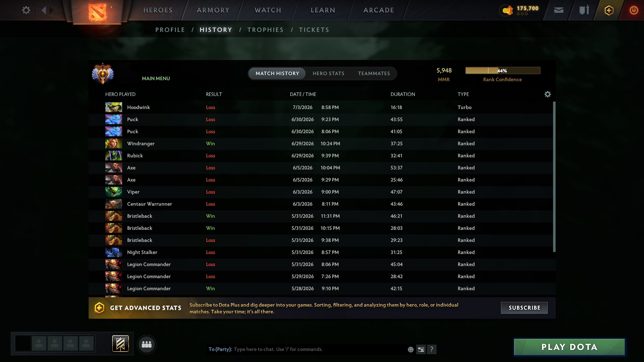This screenshot has height=362, width=644.
Task: Click the Hero Played column header
Action: (x=120, y=94)
